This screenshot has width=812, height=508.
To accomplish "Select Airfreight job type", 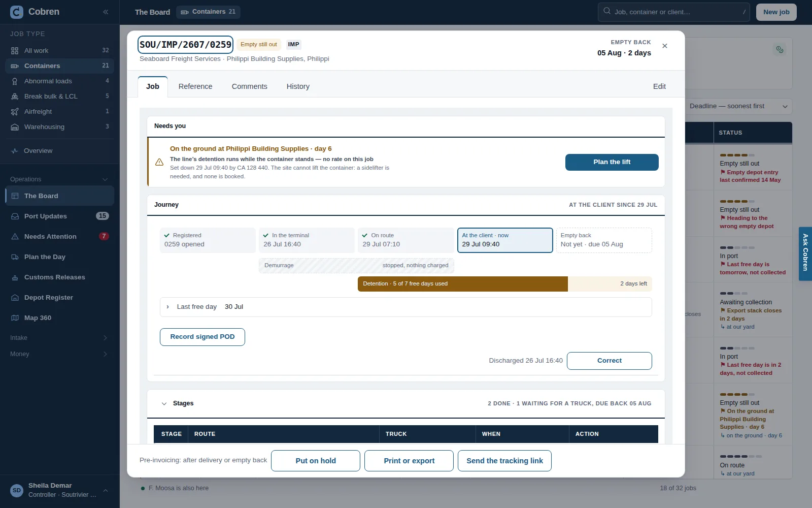I will [x=59, y=111].
